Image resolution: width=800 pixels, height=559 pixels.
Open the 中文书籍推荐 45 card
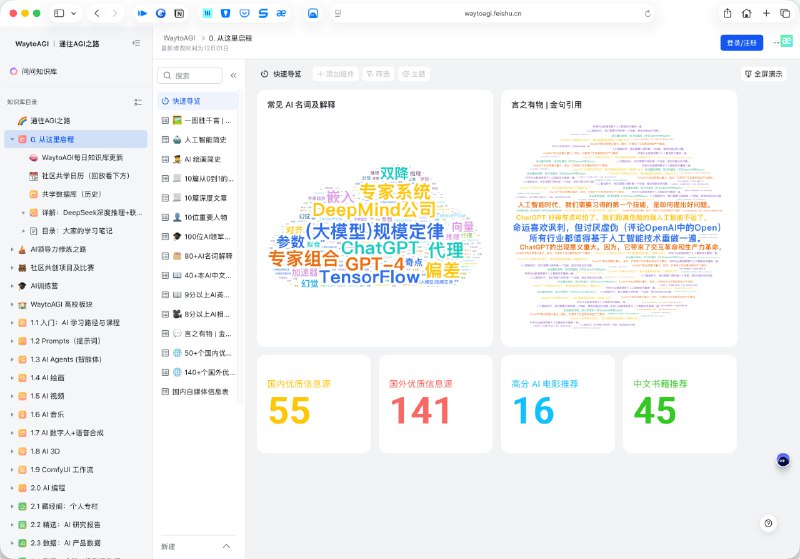[x=680, y=404]
